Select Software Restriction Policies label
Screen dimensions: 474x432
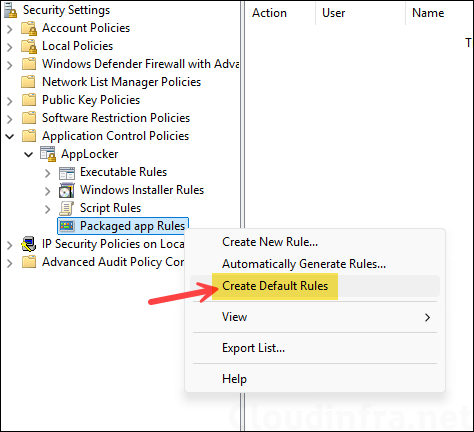116,118
